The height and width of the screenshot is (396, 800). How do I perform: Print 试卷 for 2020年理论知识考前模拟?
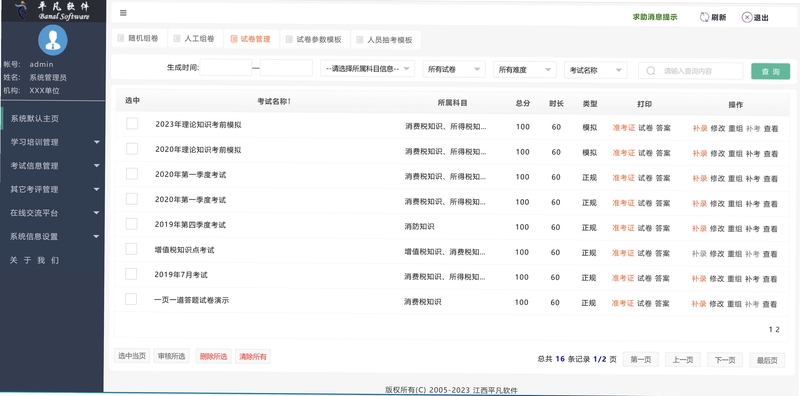(645, 153)
